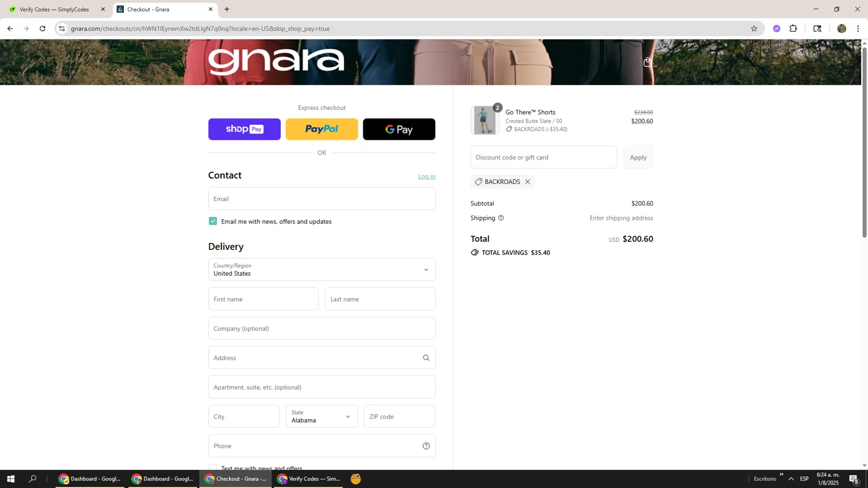
Task: Open the shopping bag cart icon
Action: click(x=648, y=62)
